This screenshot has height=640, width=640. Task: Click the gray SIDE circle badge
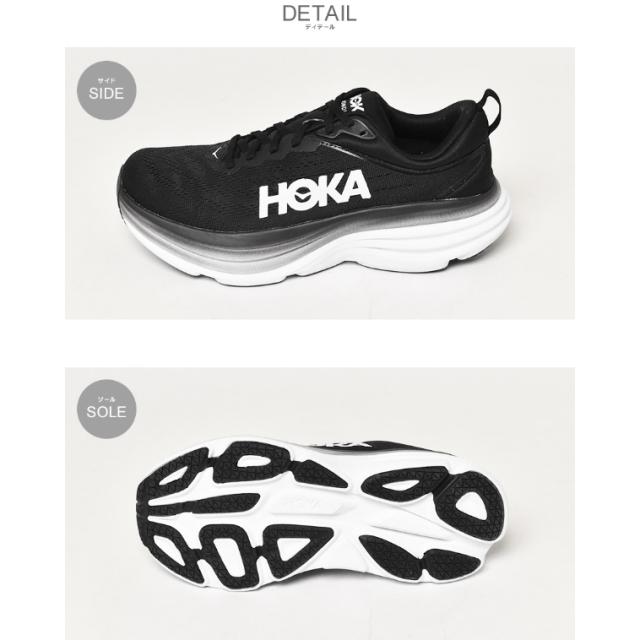point(107,90)
